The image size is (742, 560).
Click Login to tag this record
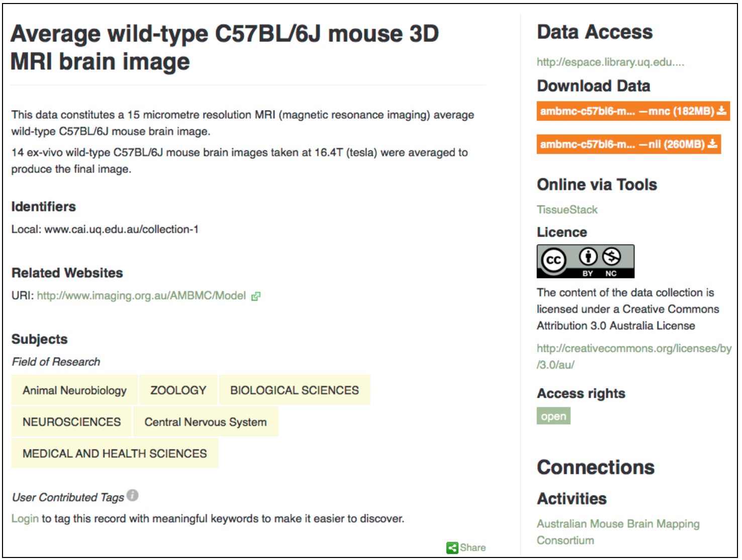(x=25, y=518)
